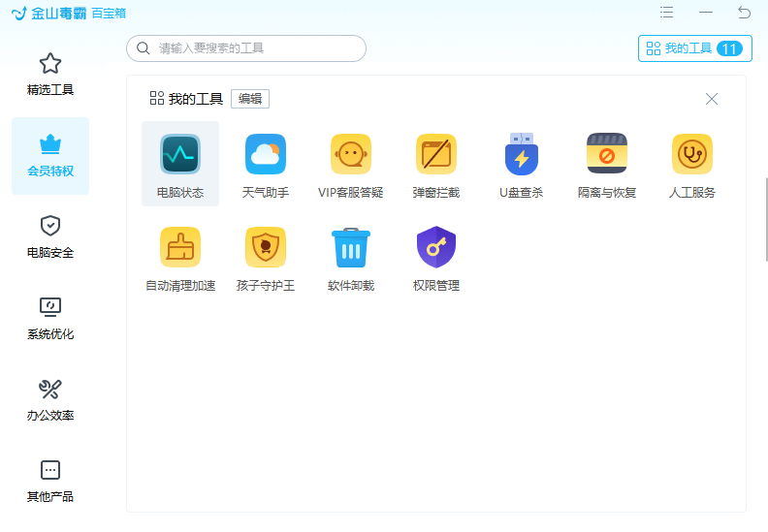Select 其他产品 in sidebar
The width and height of the screenshot is (768, 532).
pos(50,481)
